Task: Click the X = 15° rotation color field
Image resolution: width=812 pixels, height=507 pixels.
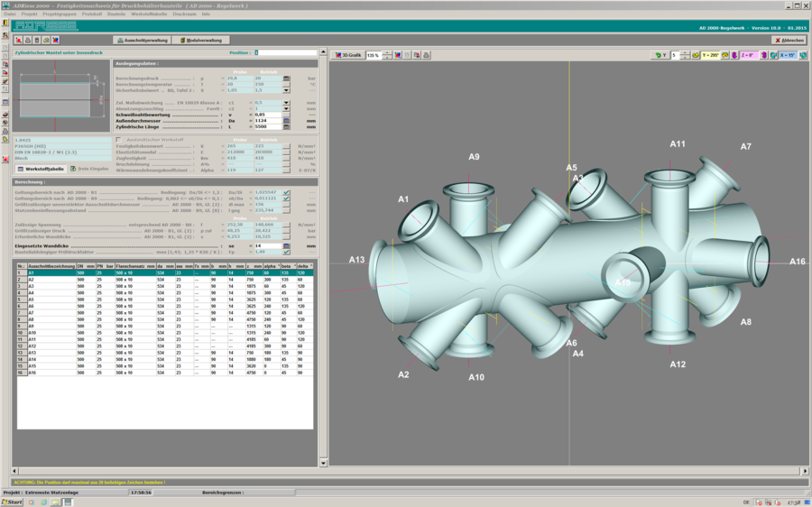Action: pos(788,55)
